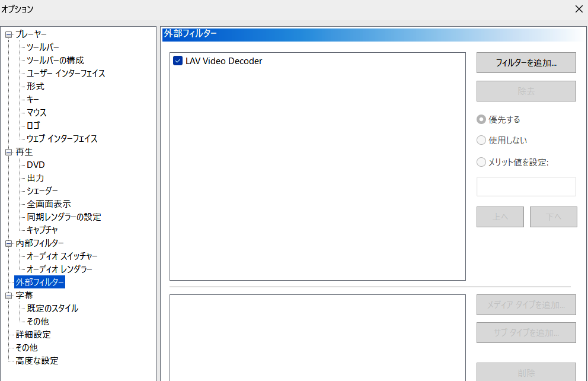Open the オーディオ スイッチャー page
The height and width of the screenshot is (381, 588).
pos(62,256)
